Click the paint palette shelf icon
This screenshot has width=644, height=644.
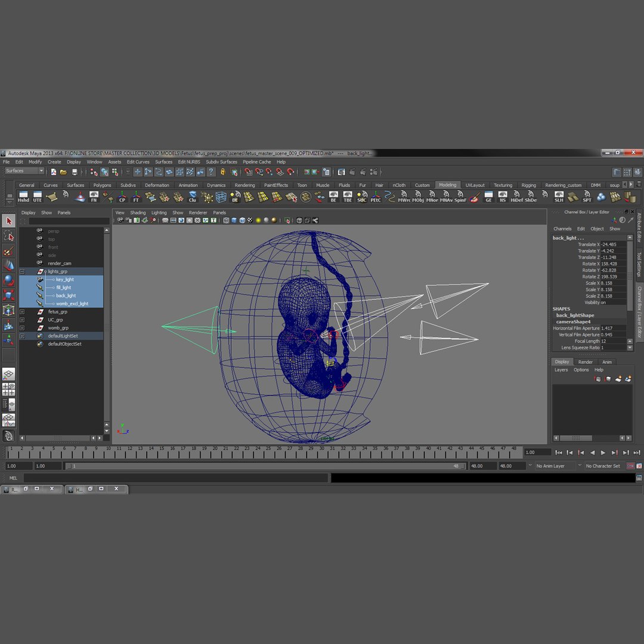coord(475,197)
